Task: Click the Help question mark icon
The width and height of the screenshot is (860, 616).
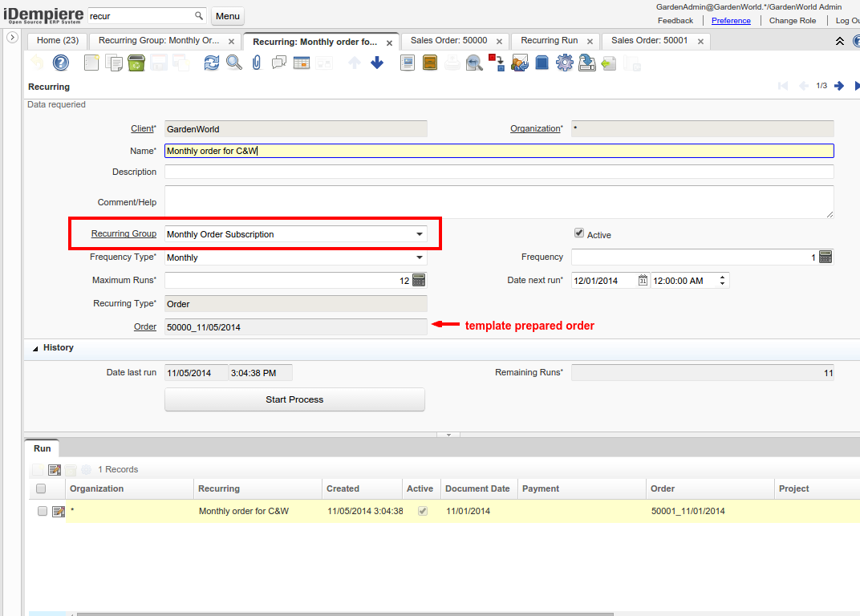Action: 61,63
